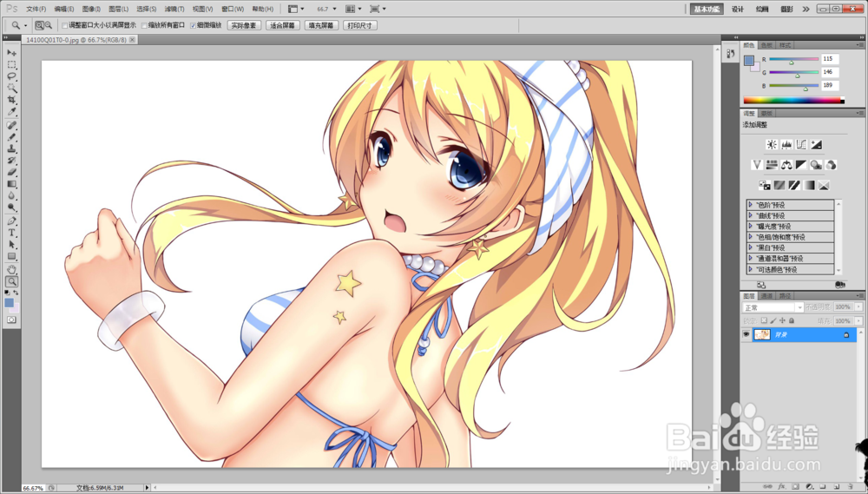Select the Path Selection tool
The width and height of the screenshot is (868, 494).
11,244
